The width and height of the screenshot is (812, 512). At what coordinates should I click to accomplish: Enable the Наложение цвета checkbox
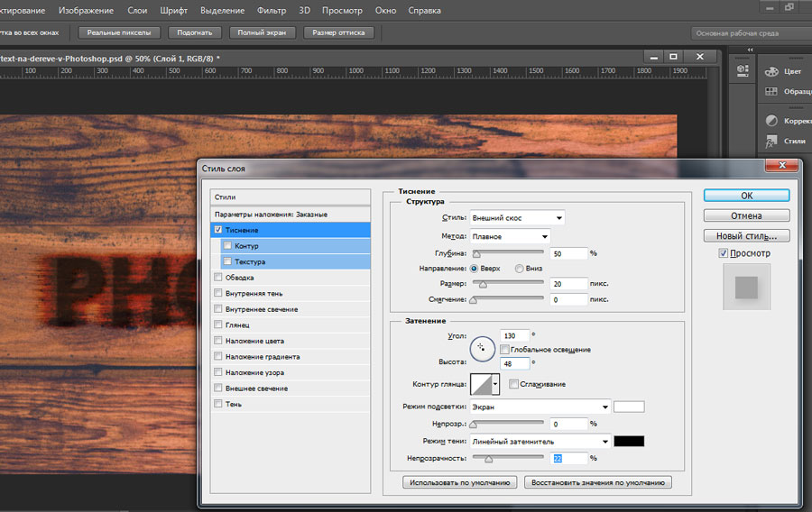point(218,341)
